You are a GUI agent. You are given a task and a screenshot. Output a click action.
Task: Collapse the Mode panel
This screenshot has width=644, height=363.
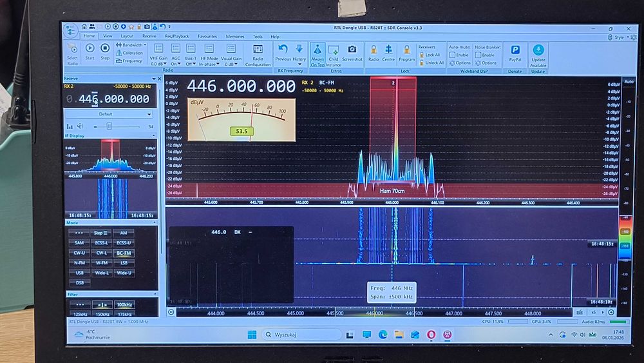coord(155,223)
